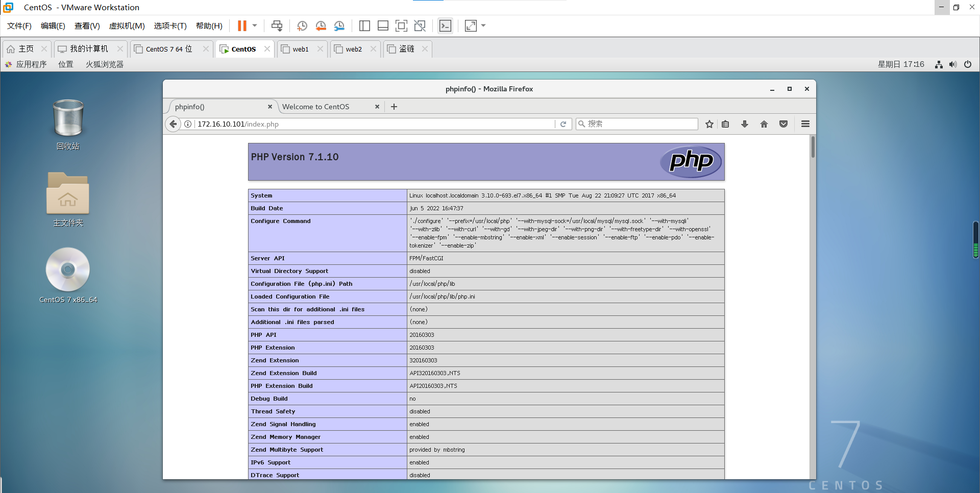
Task: Show or hide the VMware library sidebar
Action: pos(364,26)
